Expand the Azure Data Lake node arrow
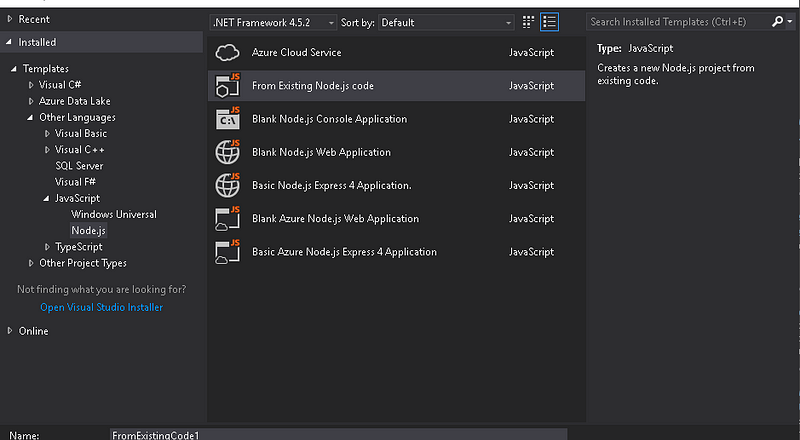The height and width of the screenshot is (440, 800). 31,101
